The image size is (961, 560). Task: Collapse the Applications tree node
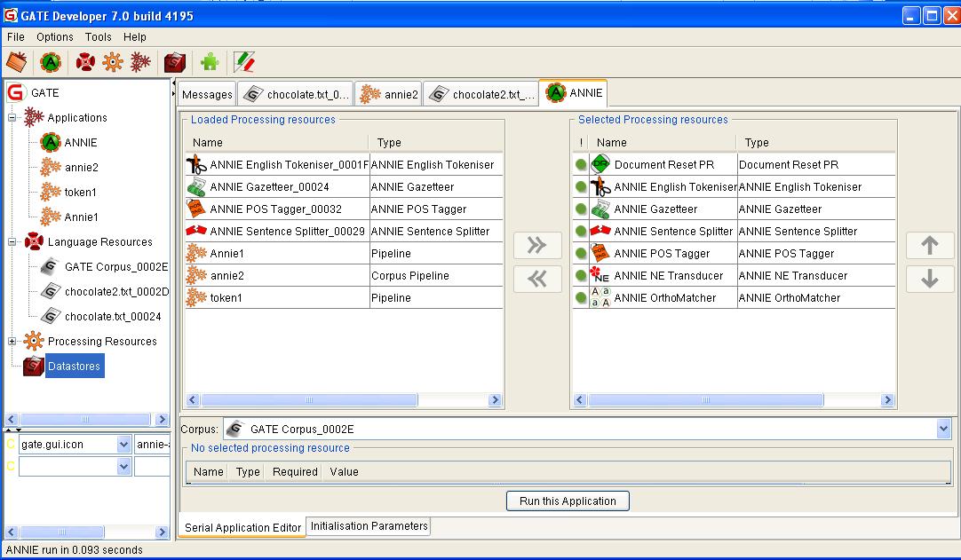click(12, 118)
